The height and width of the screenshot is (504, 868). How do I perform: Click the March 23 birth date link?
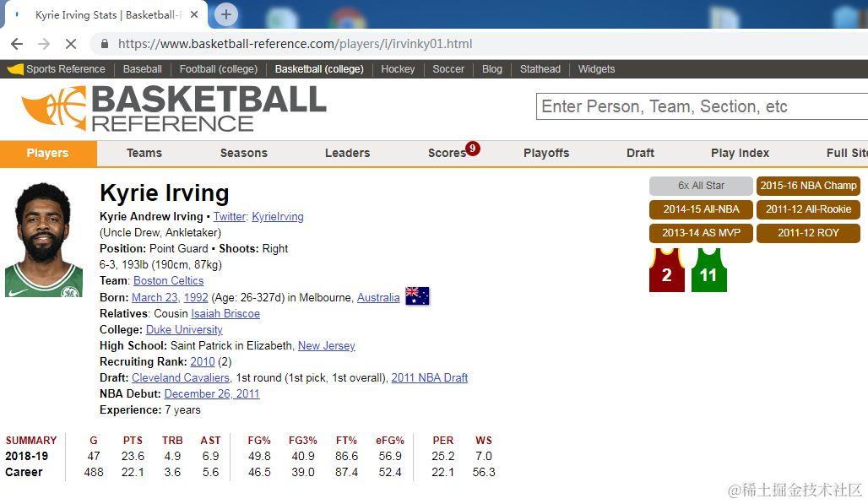[155, 297]
